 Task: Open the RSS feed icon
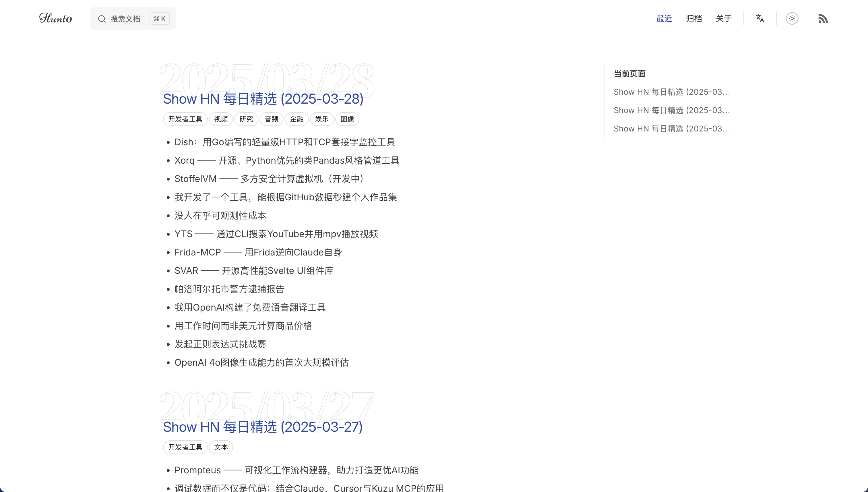(823, 18)
